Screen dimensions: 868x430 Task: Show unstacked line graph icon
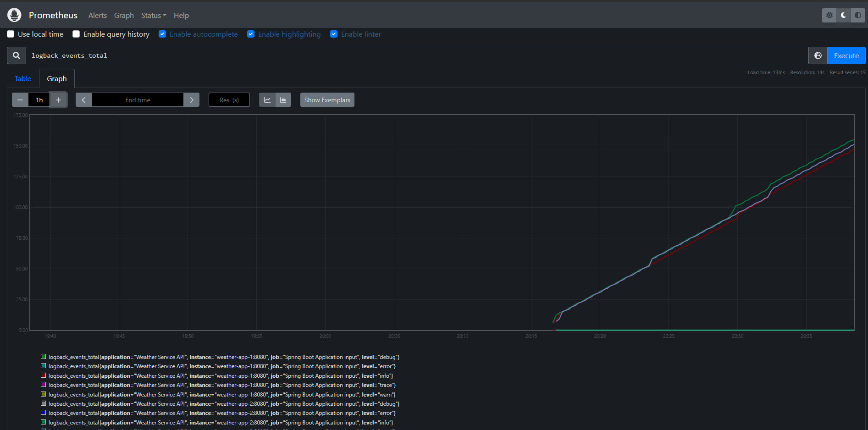pyautogui.click(x=267, y=100)
